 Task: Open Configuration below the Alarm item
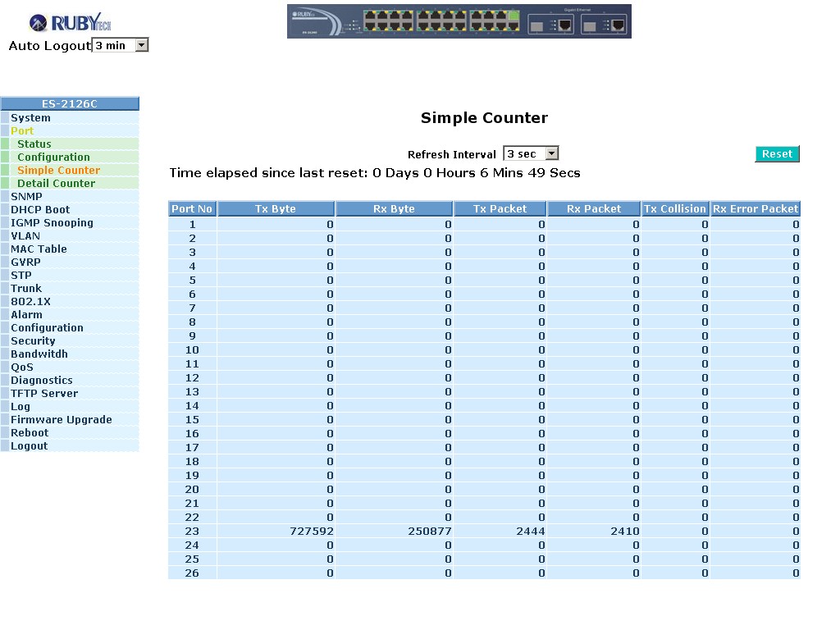click(x=47, y=328)
